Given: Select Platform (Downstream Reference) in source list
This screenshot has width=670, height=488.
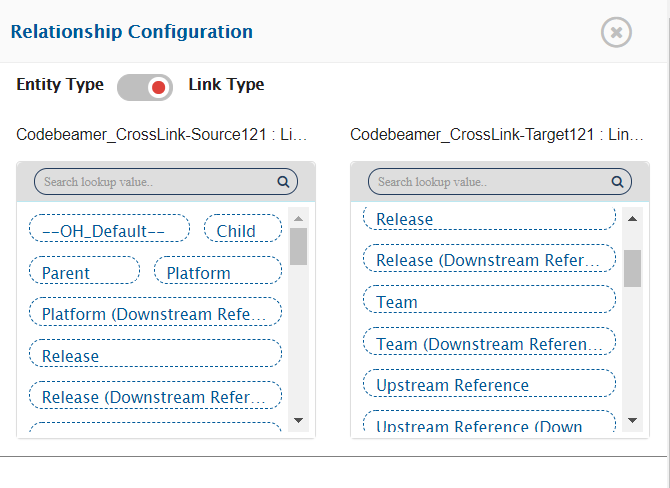Looking at the screenshot, I should point(155,314).
